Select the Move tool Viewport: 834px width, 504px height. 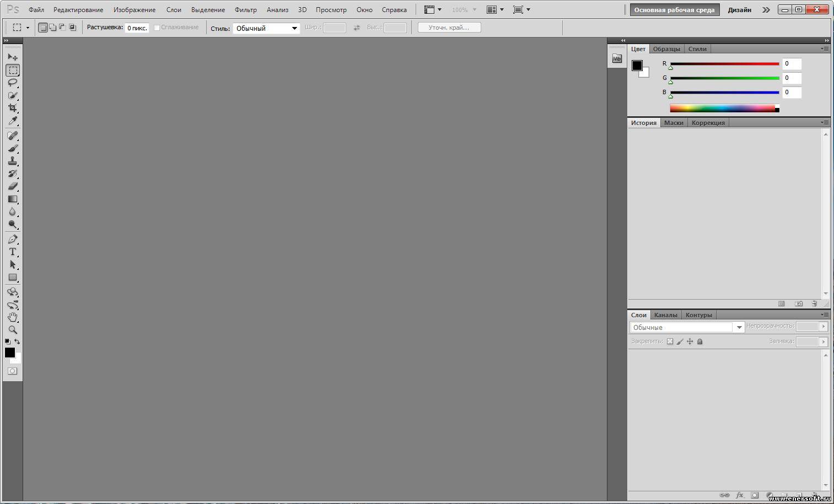coord(13,57)
